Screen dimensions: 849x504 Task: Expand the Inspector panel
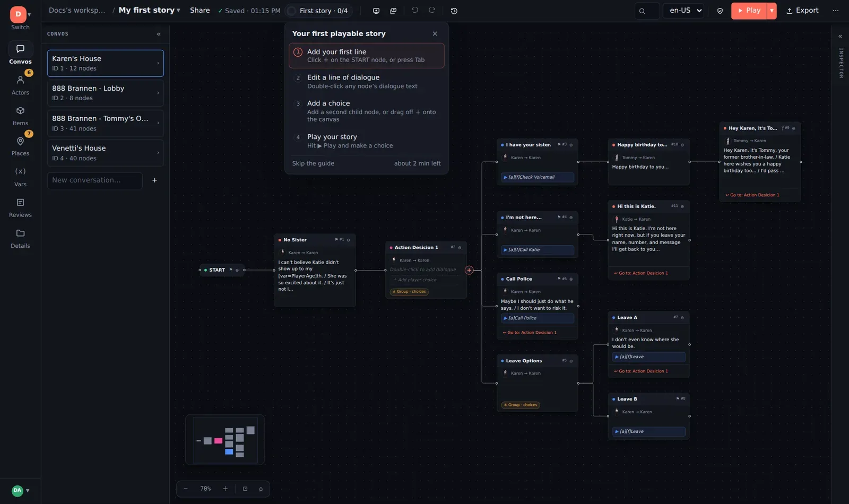pos(840,37)
